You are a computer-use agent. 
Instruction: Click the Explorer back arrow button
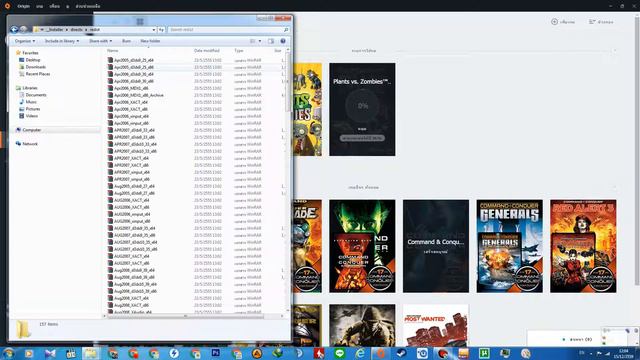coord(14,29)
